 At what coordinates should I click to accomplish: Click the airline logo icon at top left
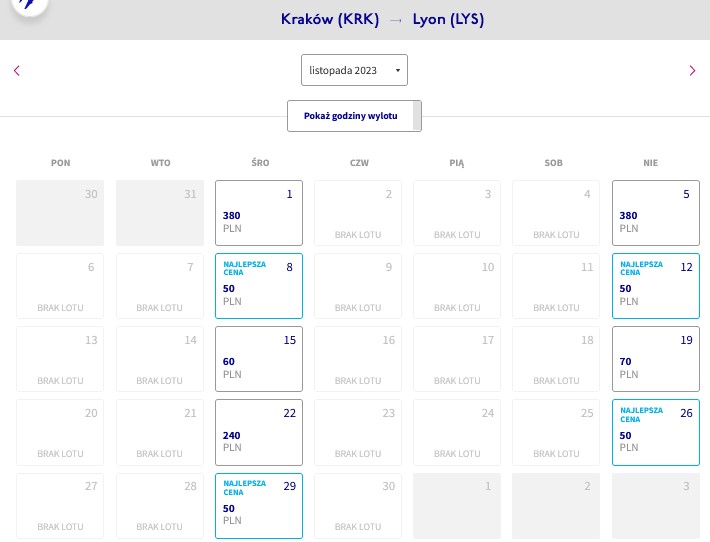[30, 5]
